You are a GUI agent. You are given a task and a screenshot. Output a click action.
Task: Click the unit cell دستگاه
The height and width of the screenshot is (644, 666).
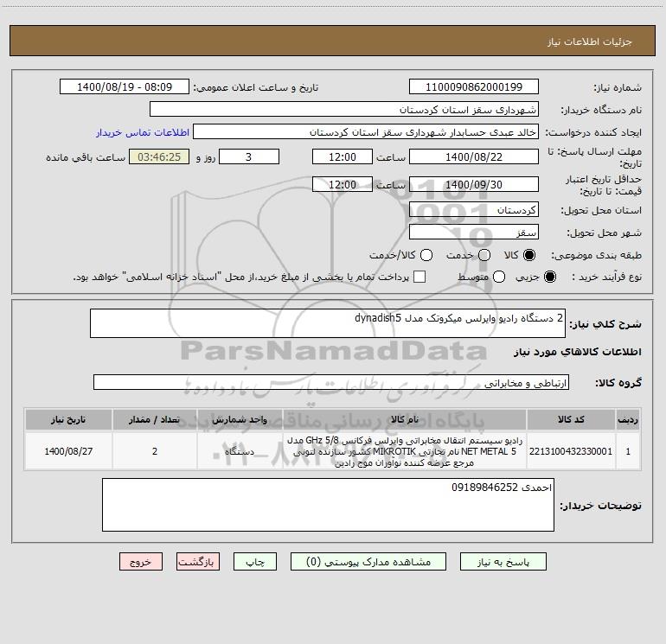pos(240,451)
